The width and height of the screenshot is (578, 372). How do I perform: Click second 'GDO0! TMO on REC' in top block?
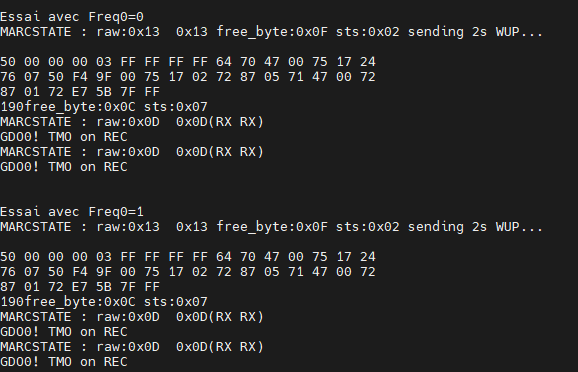(64, 167)
